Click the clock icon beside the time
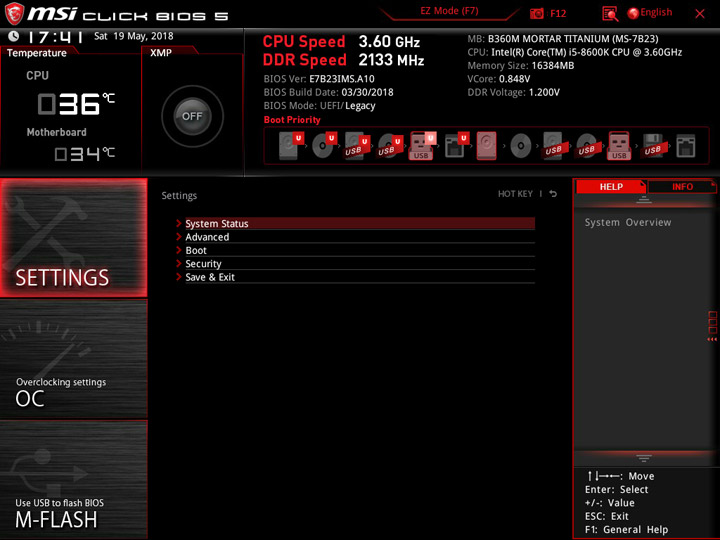The image size is (720, 540). pyautogui.click(x=14, y=36)
